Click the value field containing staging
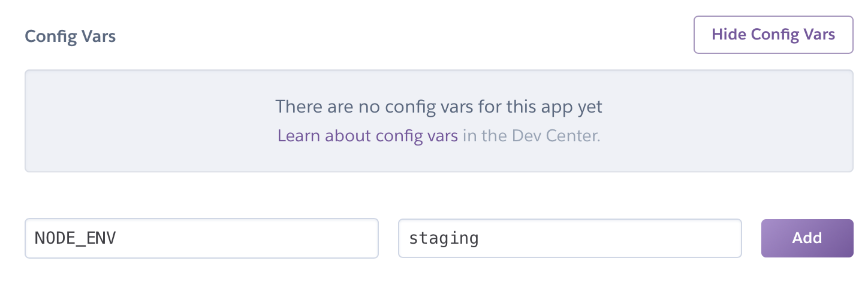The image size is (868, 285). (x=569, y=238)
